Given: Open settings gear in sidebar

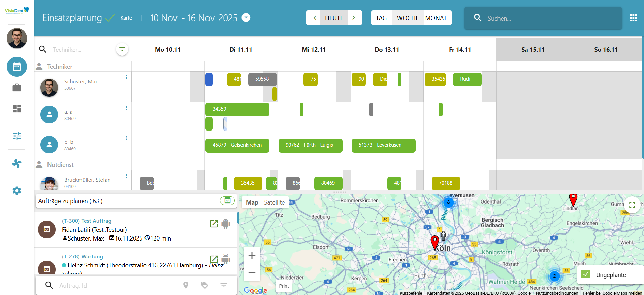Looking at the screenshot, I should click(x=17, y=191).
